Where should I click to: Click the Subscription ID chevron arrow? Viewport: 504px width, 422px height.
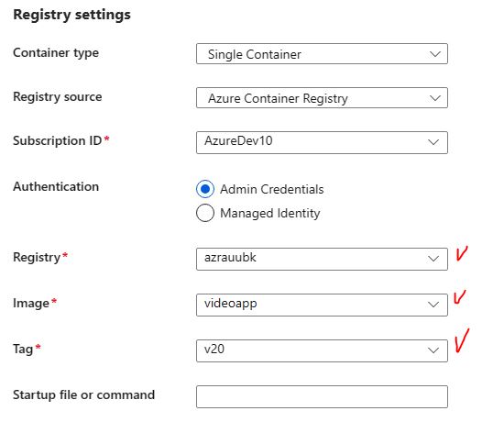point(433,142)
